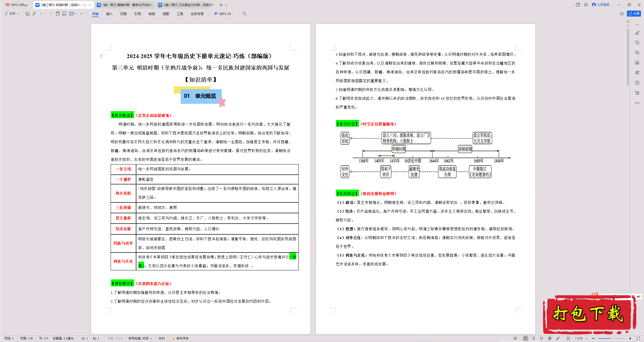Click the cube icon in title bar
This screenshot has width=644, height=342.
(586, 5)
